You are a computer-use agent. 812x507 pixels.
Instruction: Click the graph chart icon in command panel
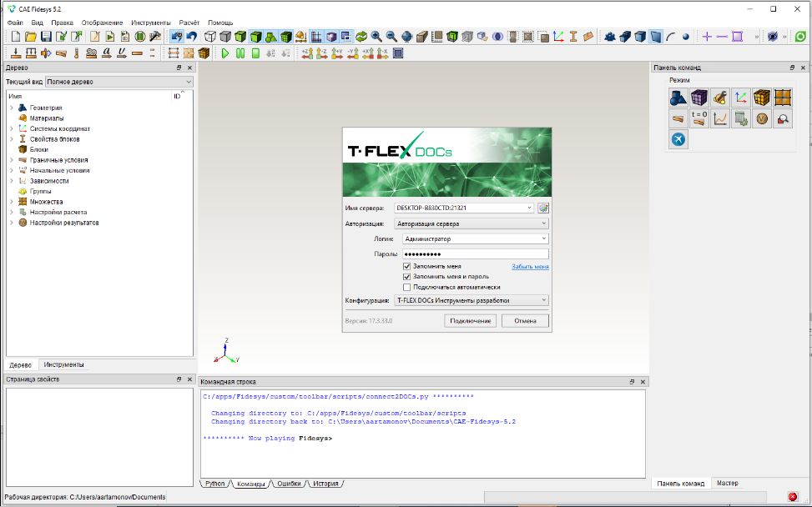(720, 118)
